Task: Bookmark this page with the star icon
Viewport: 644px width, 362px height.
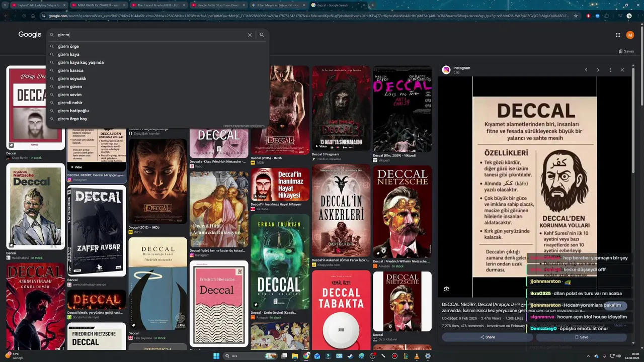Action: [576, 16]
